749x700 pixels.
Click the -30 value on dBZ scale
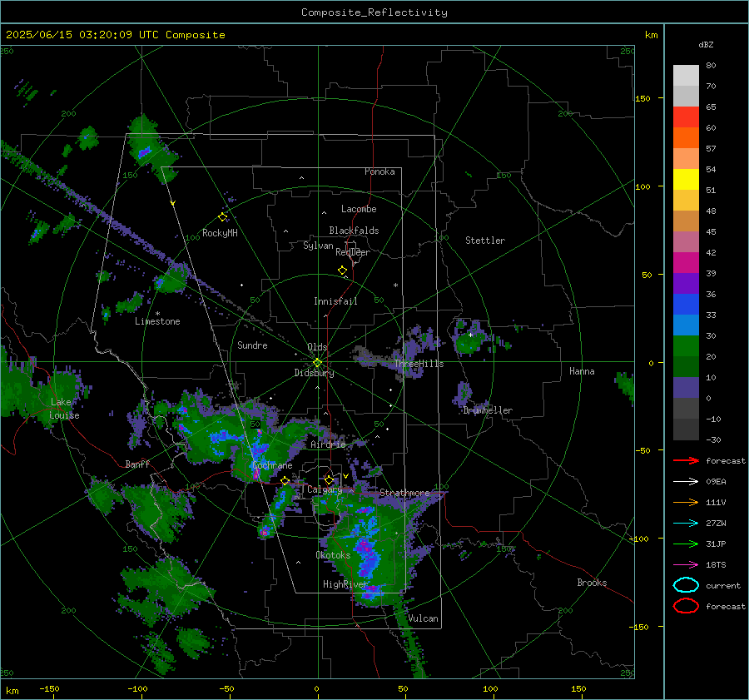click(x=713, y=439)
